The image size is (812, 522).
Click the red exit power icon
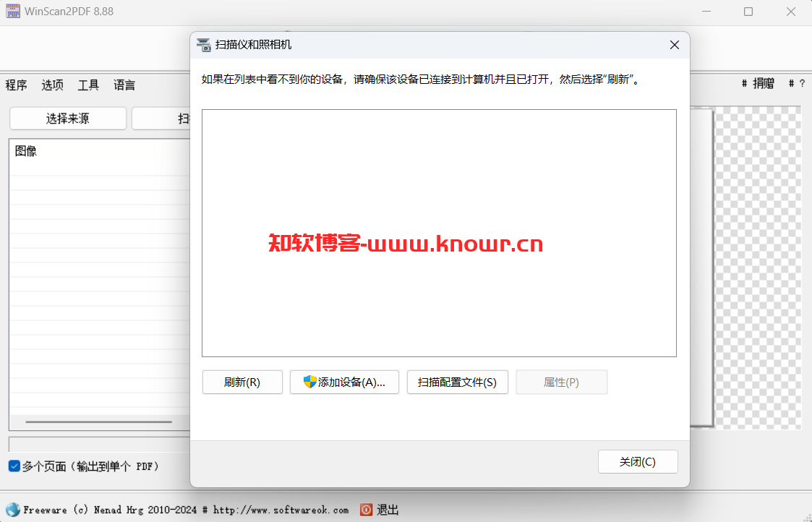pos(366,510)
